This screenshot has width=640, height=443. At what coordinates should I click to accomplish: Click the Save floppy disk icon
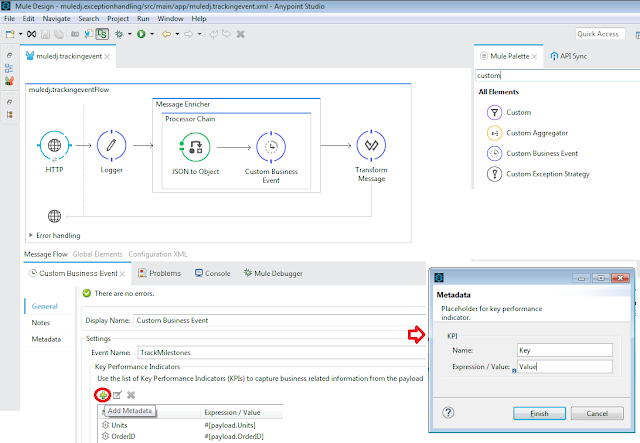(45, 34)
